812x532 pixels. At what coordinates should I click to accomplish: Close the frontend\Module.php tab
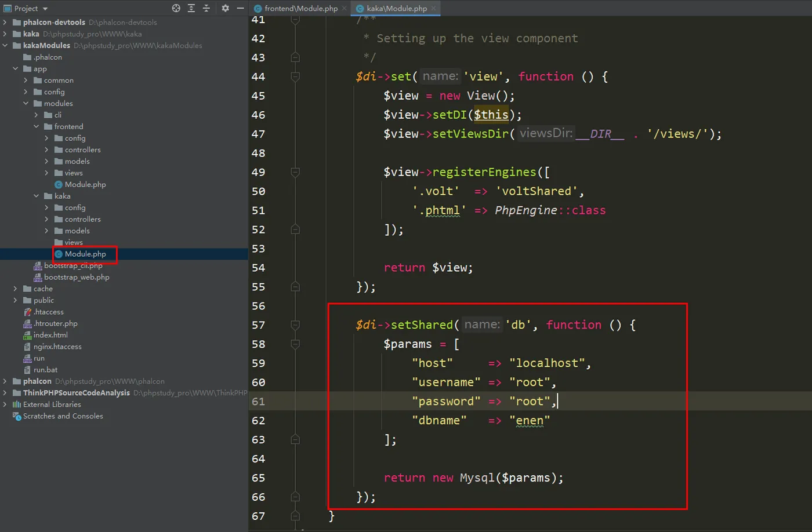[344, 8]
